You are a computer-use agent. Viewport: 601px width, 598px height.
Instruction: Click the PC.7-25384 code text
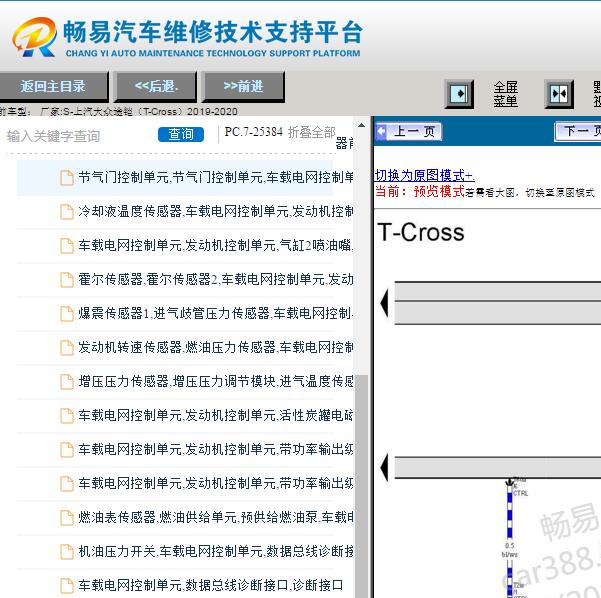tap(253, 132)
